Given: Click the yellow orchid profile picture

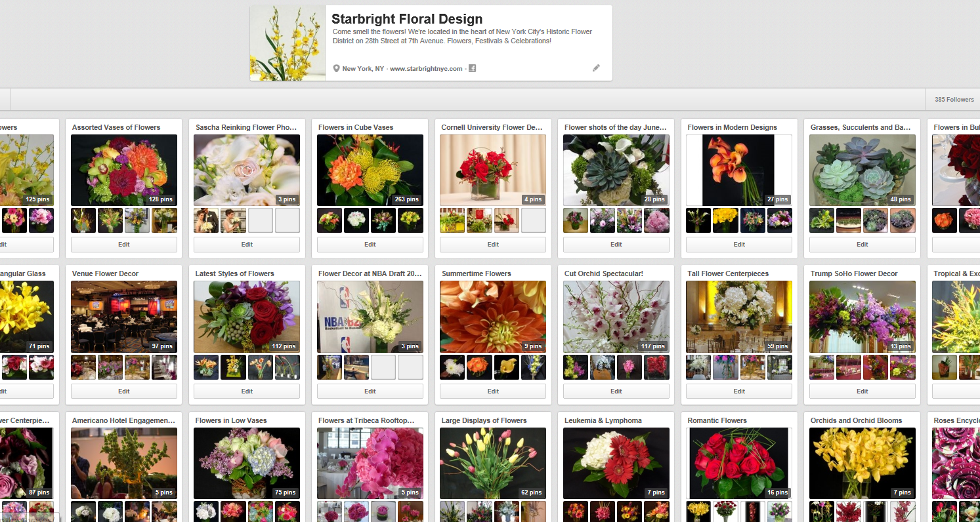Looking at the screenshot, I should point(288,43).
